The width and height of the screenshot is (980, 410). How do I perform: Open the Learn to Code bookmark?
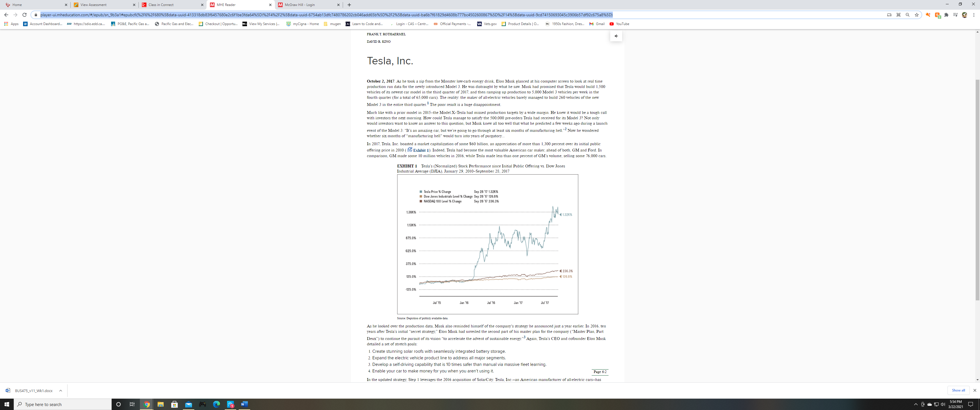click(x=364, y=24)
